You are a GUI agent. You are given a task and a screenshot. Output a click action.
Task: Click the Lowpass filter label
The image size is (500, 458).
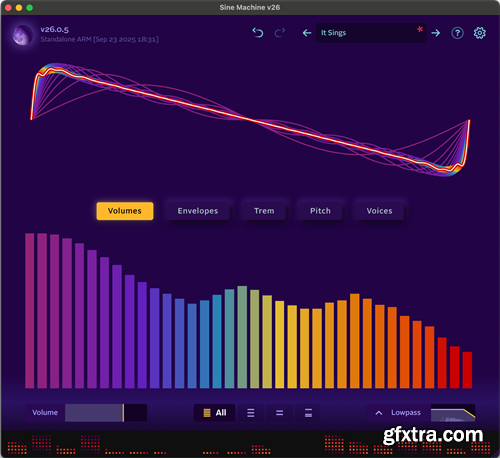point(406,412)
